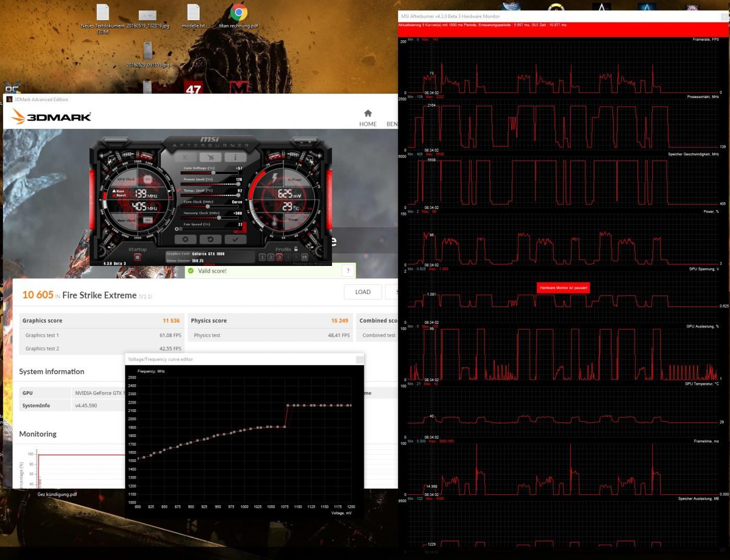Open titan rechnung.pdf desktop shortcut
Viewport: 730px width, 560px height.
[238, 16]
